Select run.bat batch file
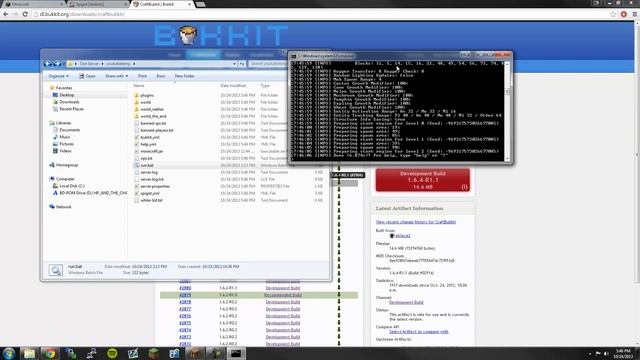 pyautogui.click(x=147, y=165)
